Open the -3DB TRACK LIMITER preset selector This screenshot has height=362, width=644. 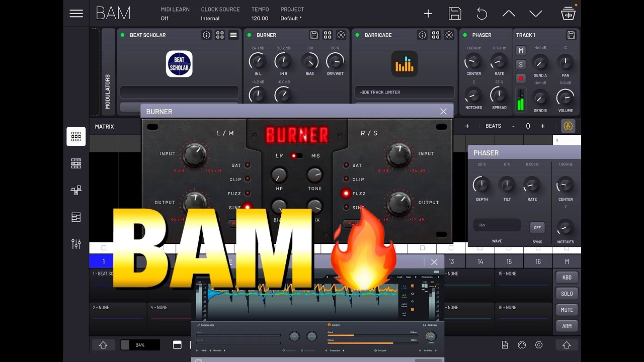[x=405, y=93]
